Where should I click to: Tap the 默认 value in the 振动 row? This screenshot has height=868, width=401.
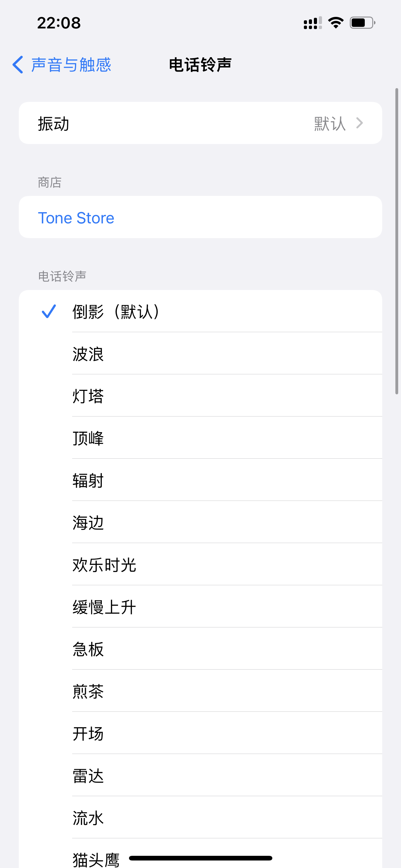pyautogui.click(x=329, y=123)
